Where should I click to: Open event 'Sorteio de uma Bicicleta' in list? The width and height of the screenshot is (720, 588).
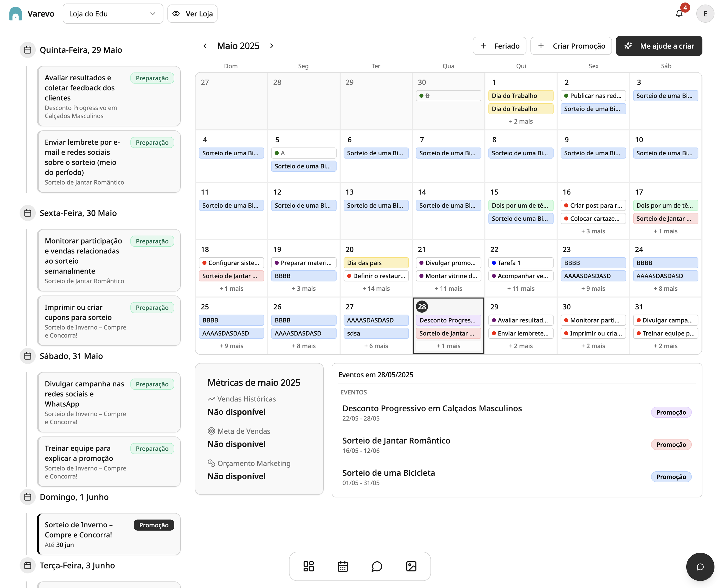(x=517, y=477)
